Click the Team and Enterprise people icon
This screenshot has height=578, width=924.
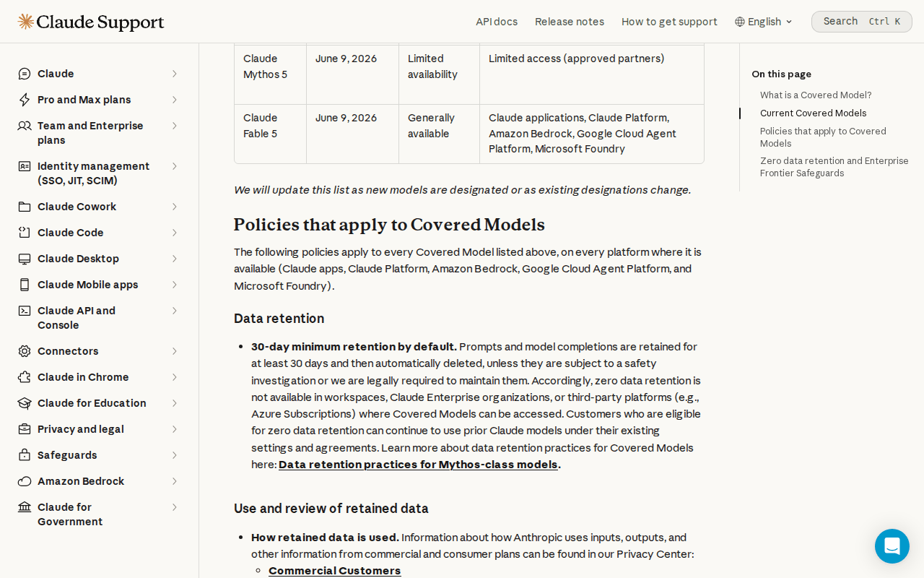25,126
